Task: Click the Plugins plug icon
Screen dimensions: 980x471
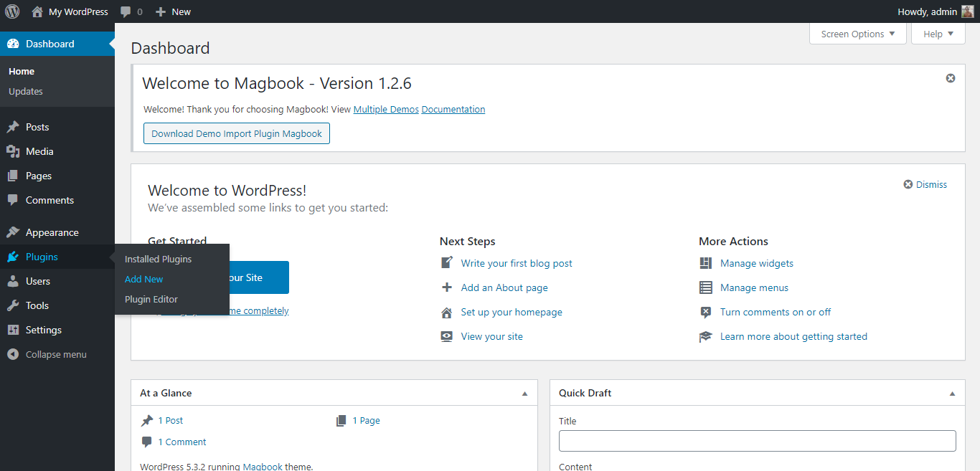Action: click(x=13, y=257)
